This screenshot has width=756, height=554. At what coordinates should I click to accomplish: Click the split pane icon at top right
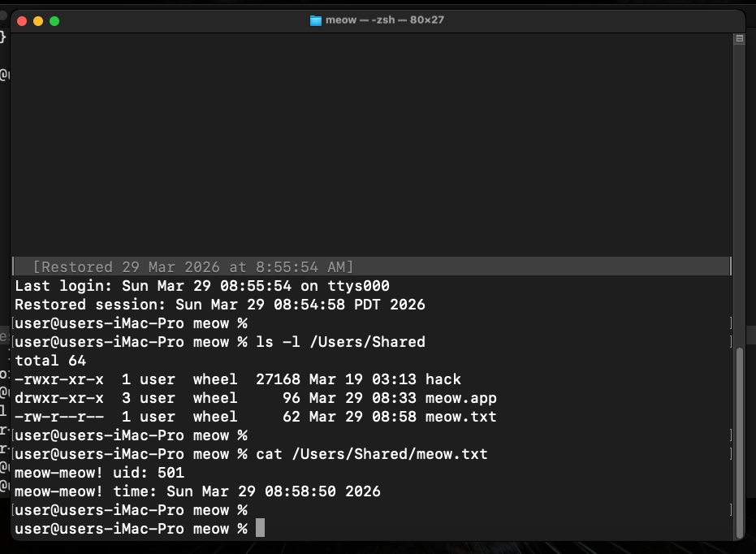pos(739,38)
